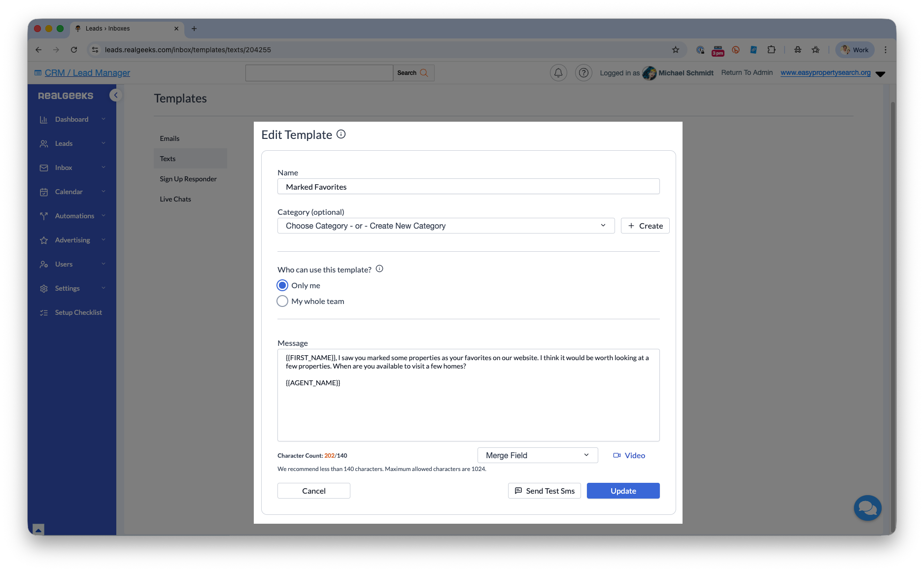The height and width of the screenshot is (572, 924).
Task: Click the Video link
Action: (629, 455)
